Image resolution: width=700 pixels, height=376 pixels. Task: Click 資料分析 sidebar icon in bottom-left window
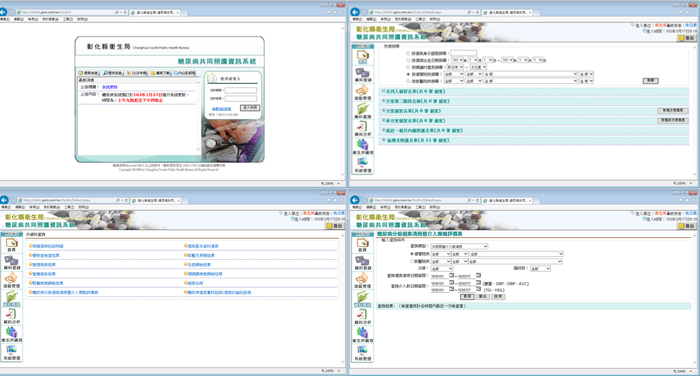point(12,316)
